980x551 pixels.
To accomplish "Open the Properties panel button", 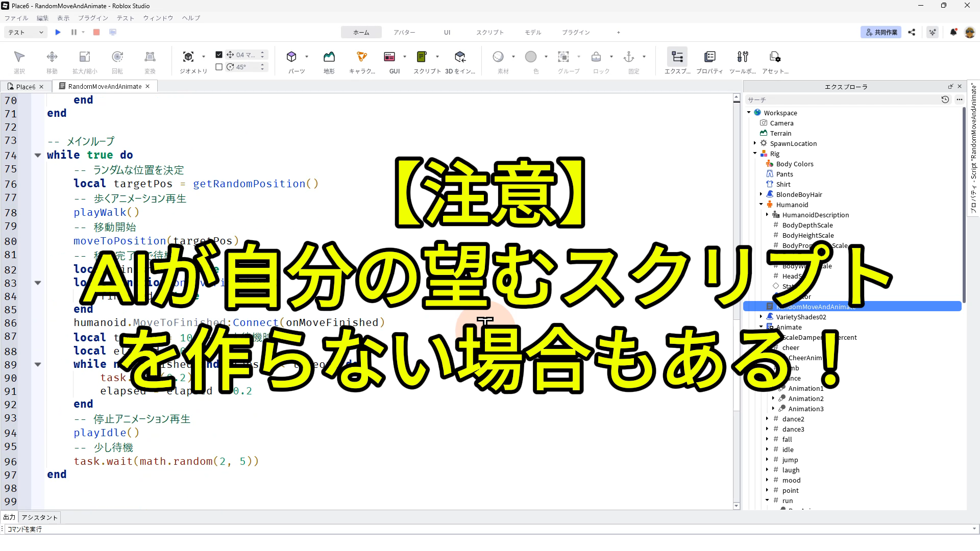I will click(x=709, y=57).
